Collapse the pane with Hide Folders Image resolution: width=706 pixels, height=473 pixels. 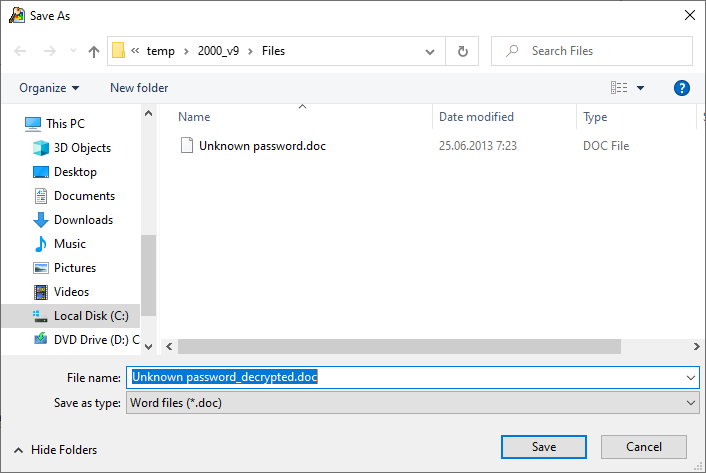click(55, 450)
